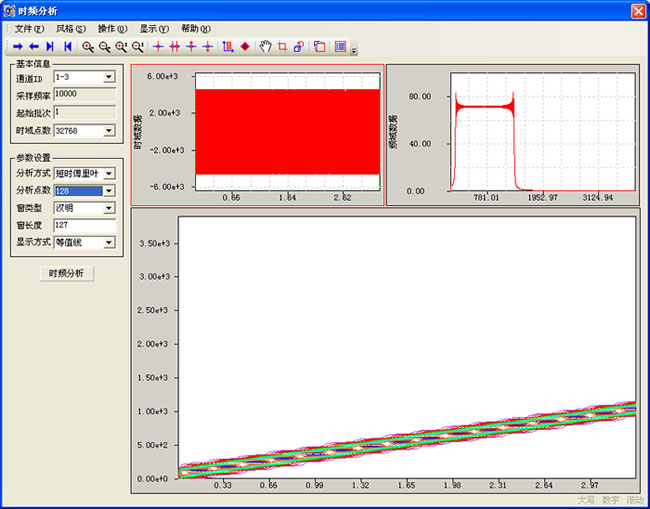Click the blue list view icon
Viewport: 650px width, 509px height.
point(341,46)
